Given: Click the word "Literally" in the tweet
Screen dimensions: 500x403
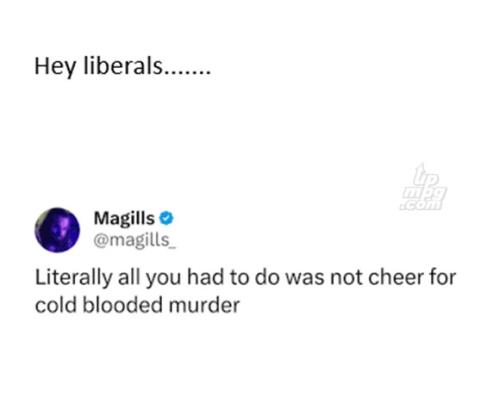Looking at the screenshot, I should [x=74, y=278].
